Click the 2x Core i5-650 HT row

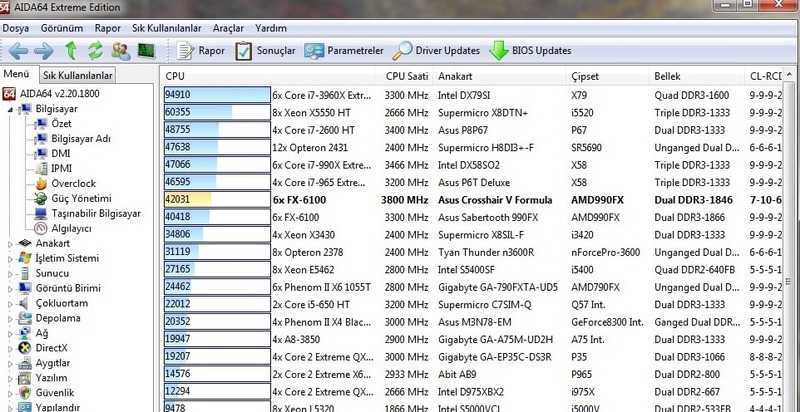tap(472, 304)
